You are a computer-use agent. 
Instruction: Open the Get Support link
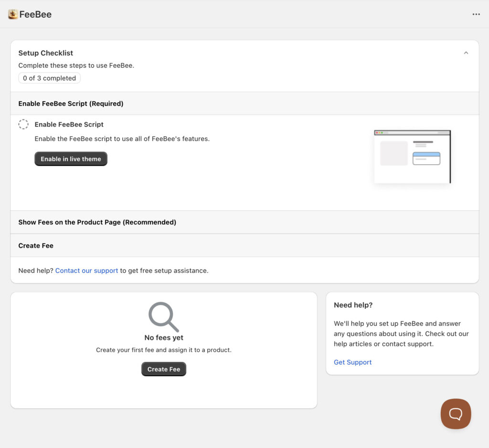(x=352, y=362)
